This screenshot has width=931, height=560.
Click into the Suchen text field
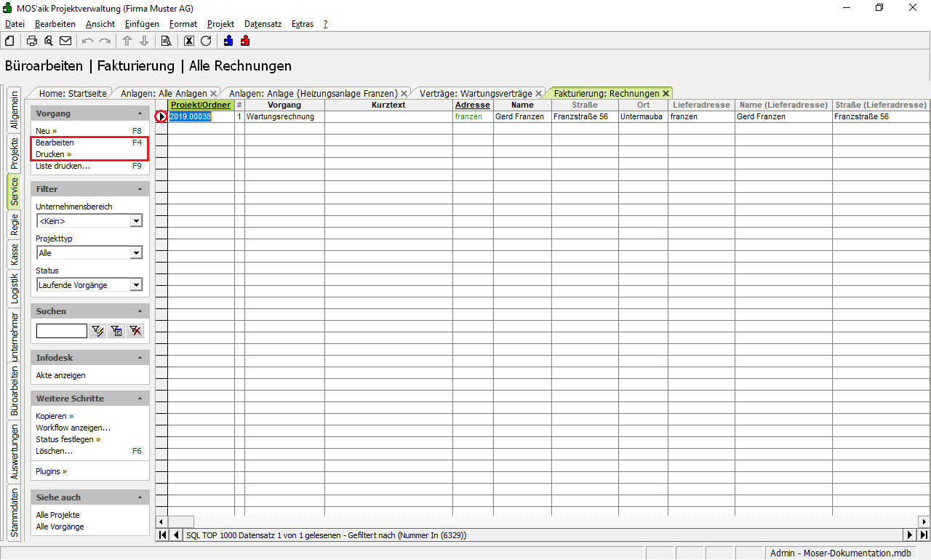click(62, 332)
